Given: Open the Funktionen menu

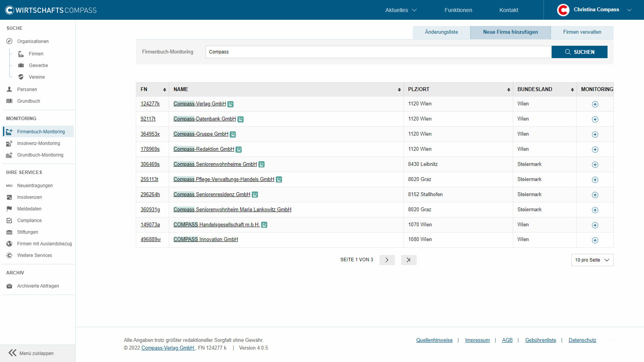Looking at the screenshot, I should click(458, 10).
